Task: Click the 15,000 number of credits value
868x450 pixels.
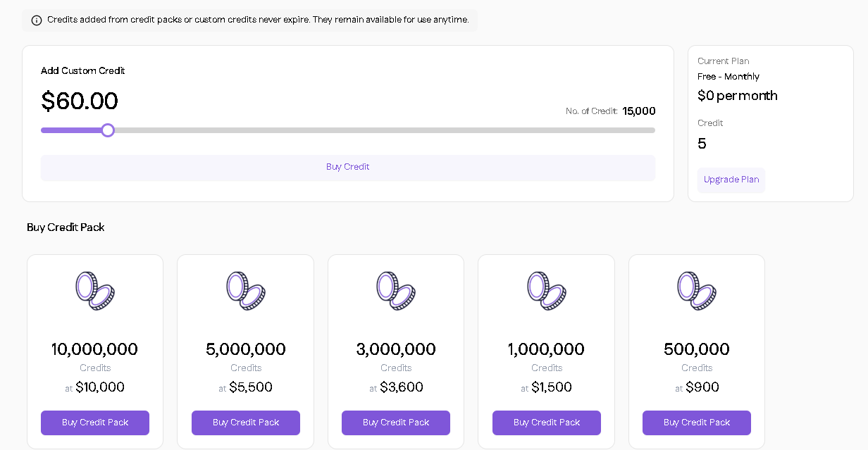Action: (638, 111)
